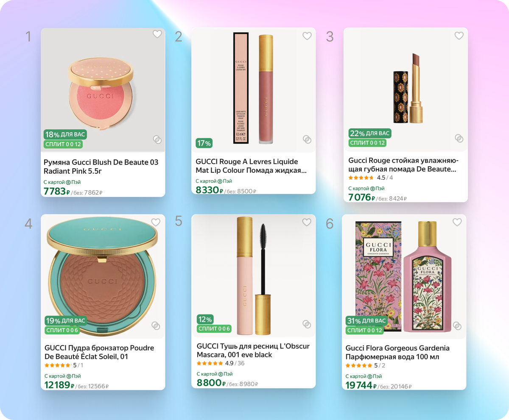Add liquid lipstick to comparison list
The image size is (509, 420).
[x=307, y=139]
